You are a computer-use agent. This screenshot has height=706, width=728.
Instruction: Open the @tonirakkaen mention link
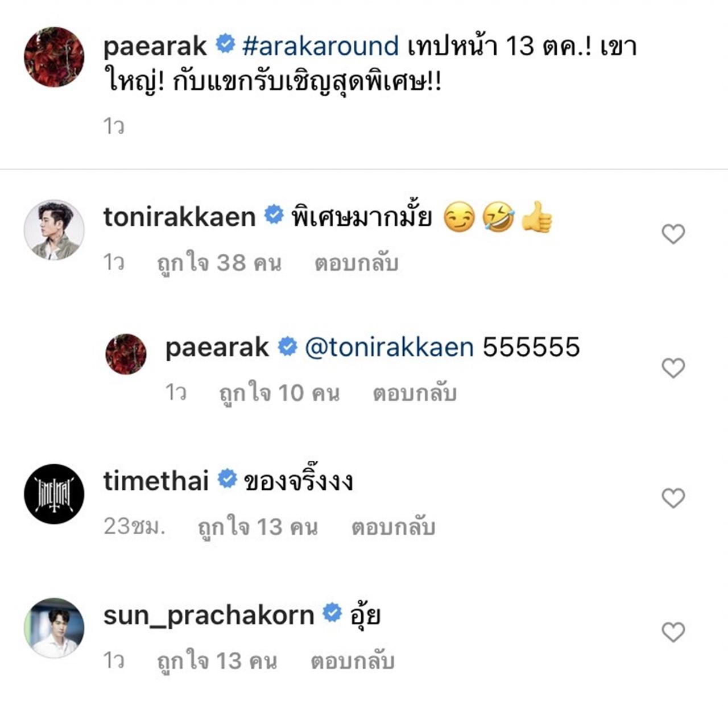tap(389, 347)
